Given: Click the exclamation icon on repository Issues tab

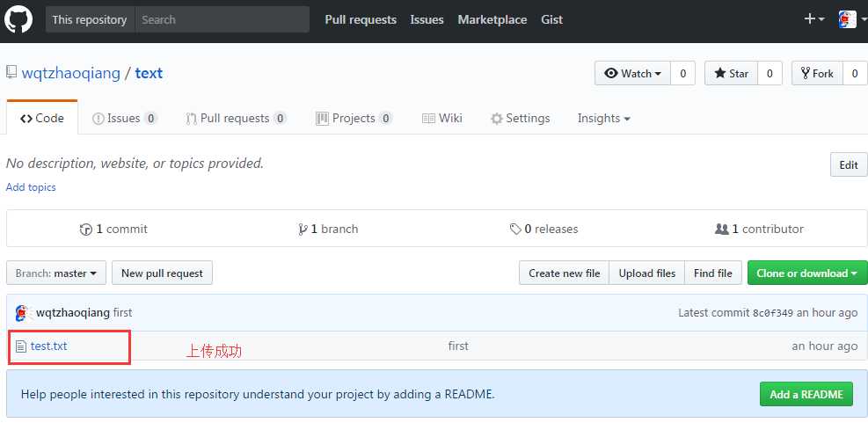Looking at the screenshot, I should tap(98, 119).
